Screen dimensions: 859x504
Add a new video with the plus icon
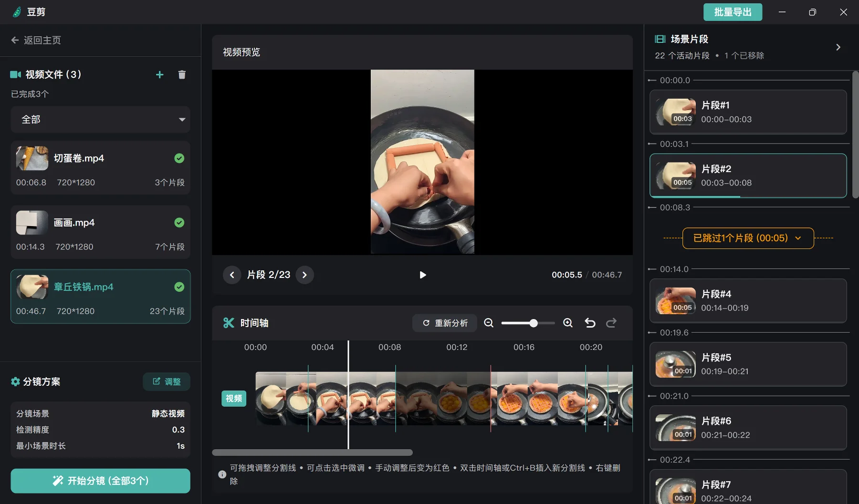pyautogui.click(x=159, y=74)
